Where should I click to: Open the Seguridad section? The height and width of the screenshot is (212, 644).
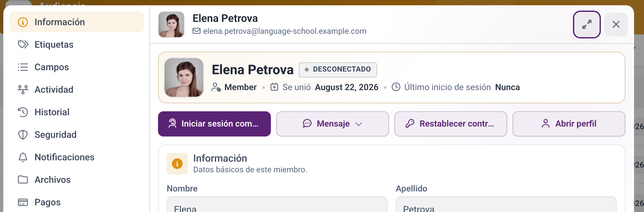click(x=77, y=134)
